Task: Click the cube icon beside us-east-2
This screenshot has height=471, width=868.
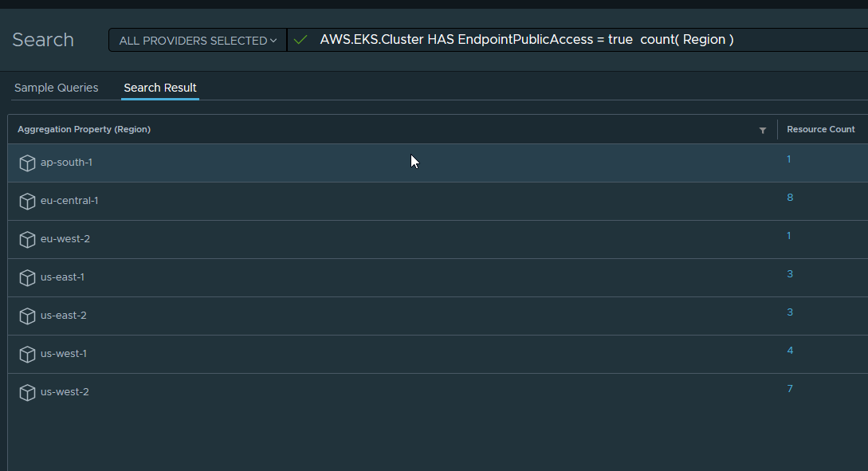Action: click(28, 316)
